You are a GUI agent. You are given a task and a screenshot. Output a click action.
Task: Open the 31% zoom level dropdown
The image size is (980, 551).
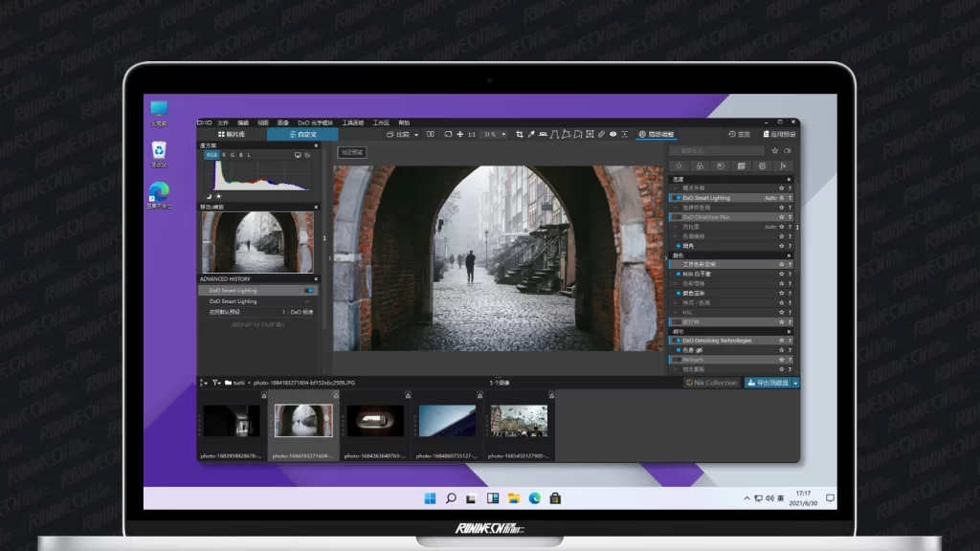503,135
